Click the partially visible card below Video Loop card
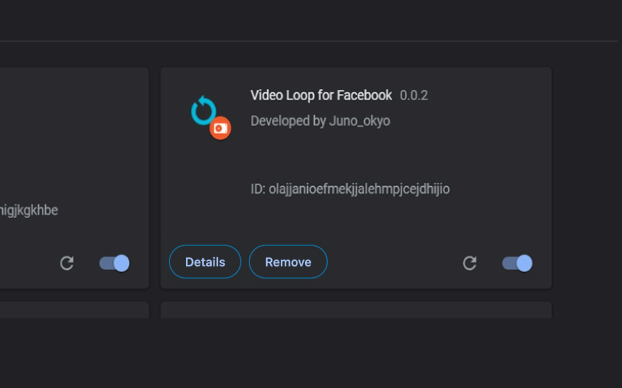The image size is (622, 388). pos(356,310)
